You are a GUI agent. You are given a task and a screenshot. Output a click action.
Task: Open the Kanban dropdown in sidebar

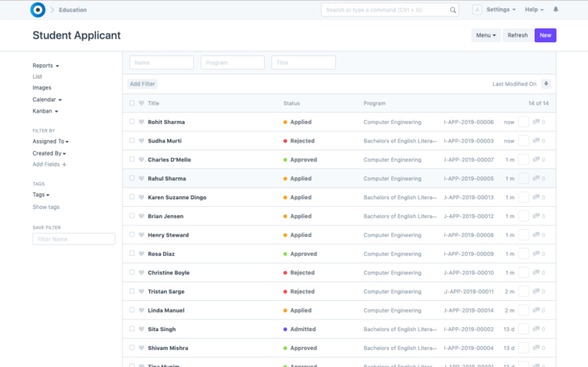pos(45,111)
